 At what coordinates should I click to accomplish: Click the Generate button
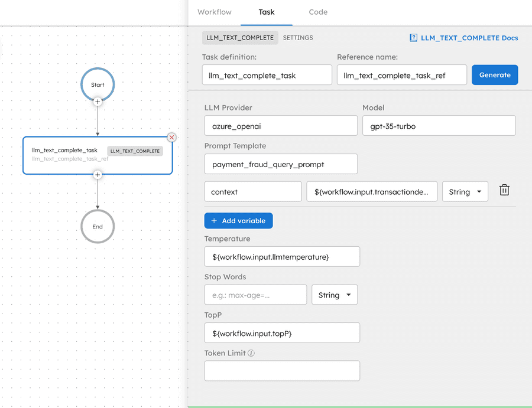(495, 75)
